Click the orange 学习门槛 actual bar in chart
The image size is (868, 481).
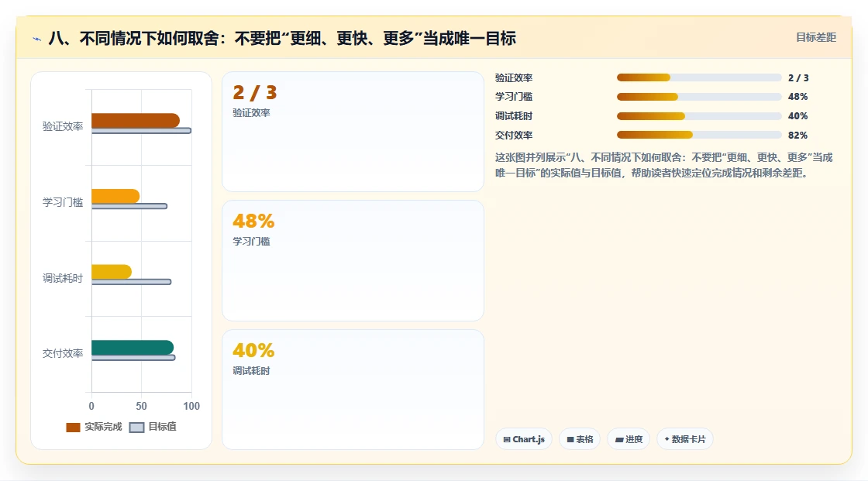[115, 196]
